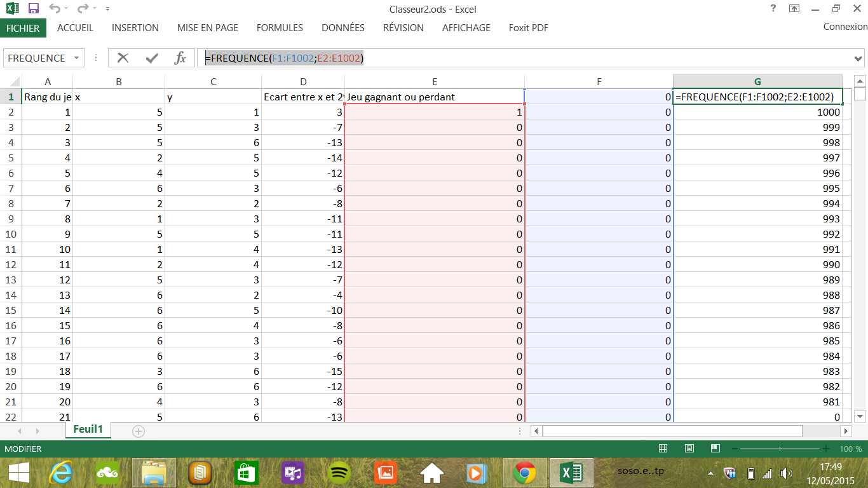Open Spotify from the taskbar
The width and height of the screenshot is (868, 488).
coord(339,473)
